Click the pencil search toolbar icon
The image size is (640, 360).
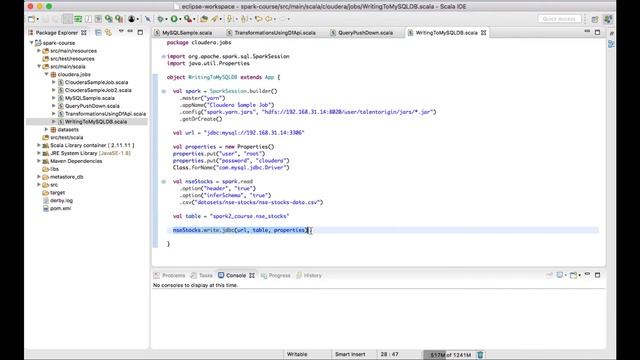tap(214, 19)
